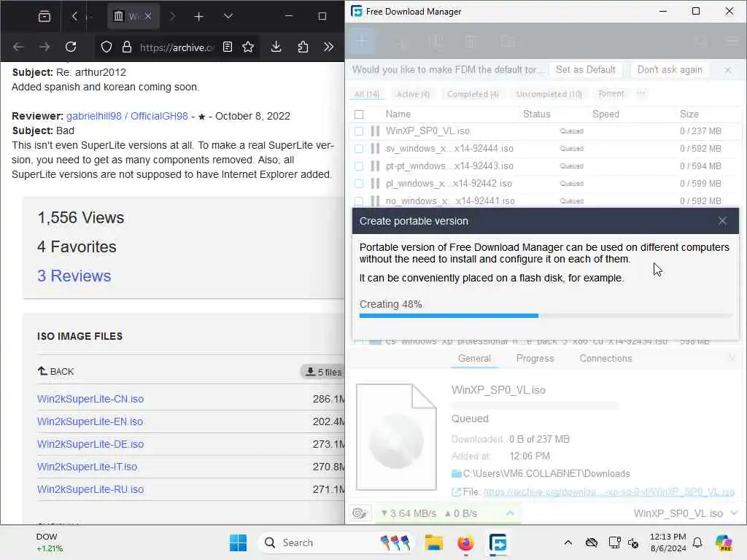The height and width of the screenshot is (560, 747).
Task: Click Firefox tracking protection shield icon
Action: (x=107, y=47)
